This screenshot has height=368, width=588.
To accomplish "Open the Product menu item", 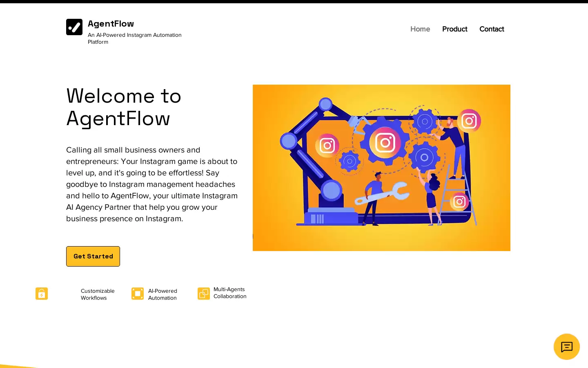I will point(454,29).
